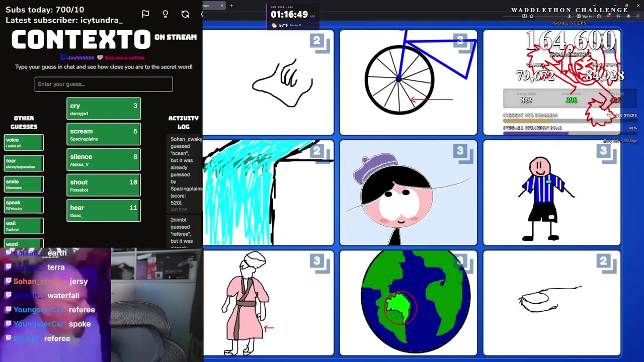Select the 'cry' guess bar
Screen dimensions: 644x362
(x=104, y=109)
